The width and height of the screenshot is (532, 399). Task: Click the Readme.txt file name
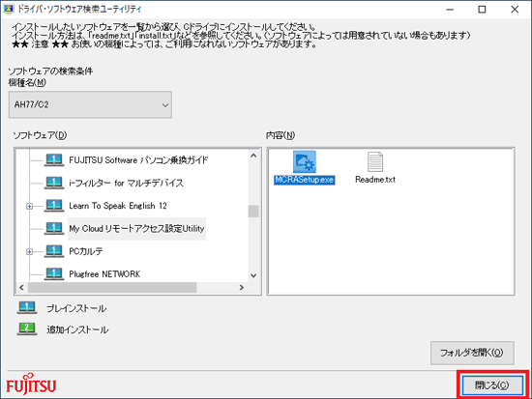pos(375,180)
